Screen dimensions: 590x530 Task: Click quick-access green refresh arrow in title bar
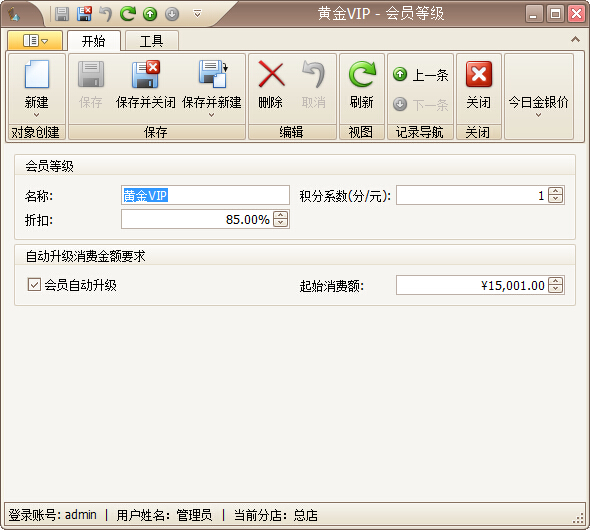pyautogui.click(x=128, y=14)
